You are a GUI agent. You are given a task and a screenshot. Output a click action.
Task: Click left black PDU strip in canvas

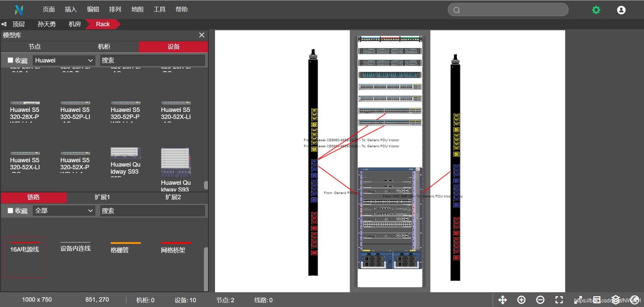point(313,163)
